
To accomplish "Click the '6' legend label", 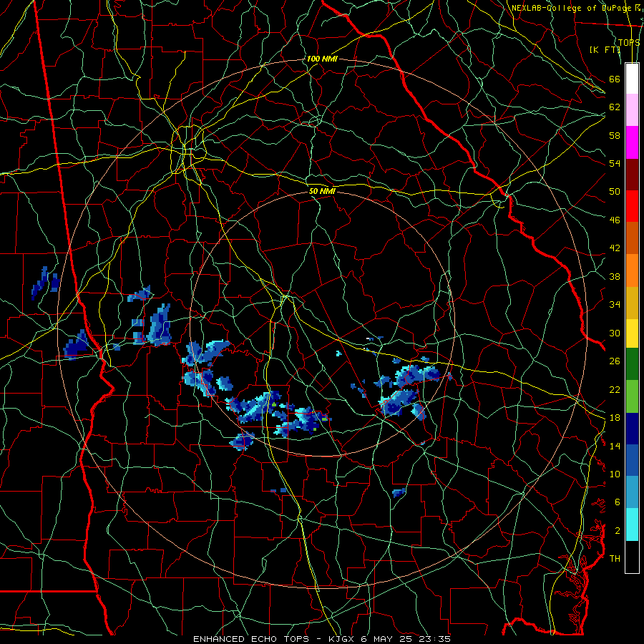I will click(x=618, y=502).
